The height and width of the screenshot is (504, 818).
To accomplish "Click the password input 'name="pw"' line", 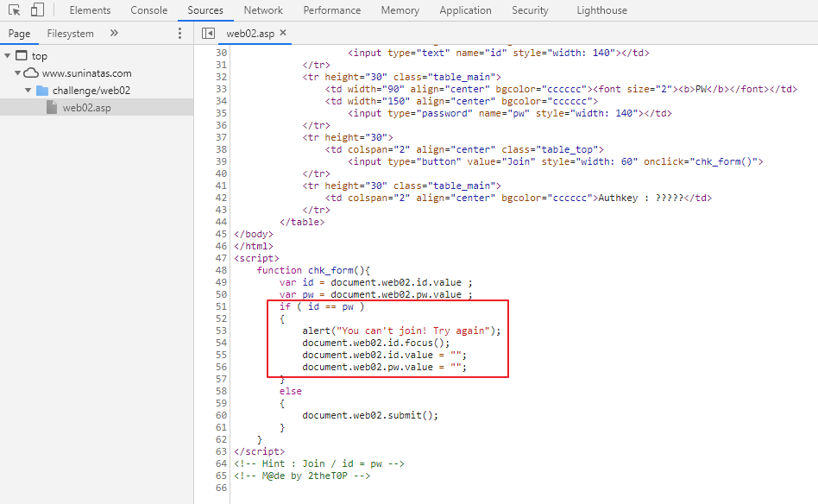I will tap(510, 113).
